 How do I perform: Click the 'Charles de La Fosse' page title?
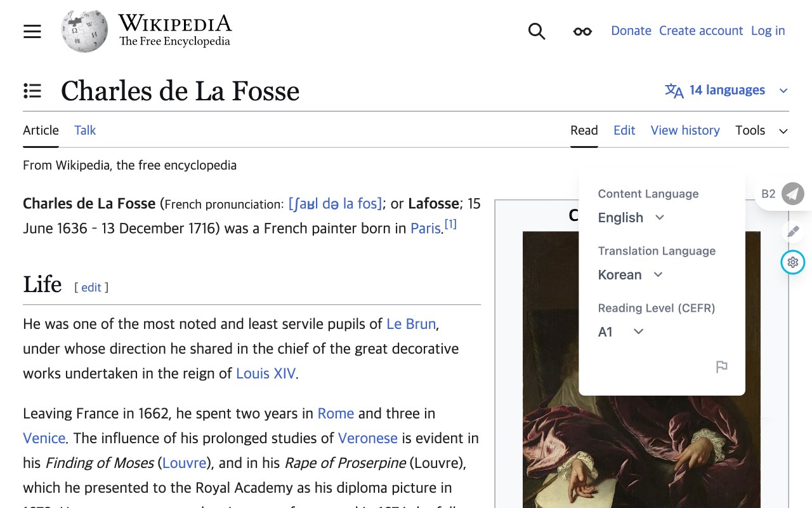tap(180, 91)
